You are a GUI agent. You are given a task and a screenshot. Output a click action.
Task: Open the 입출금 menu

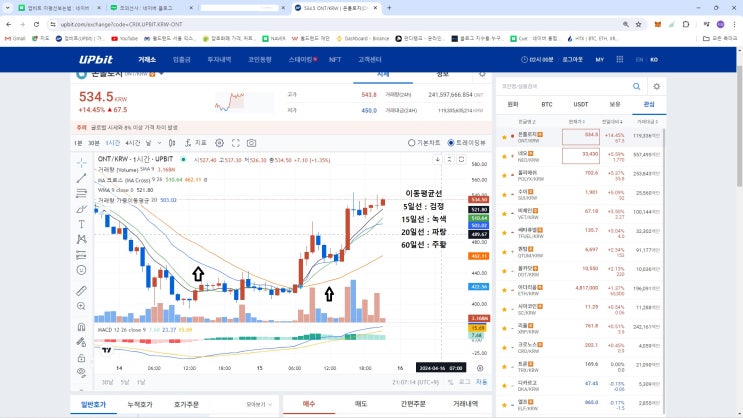tap(181, 59)
